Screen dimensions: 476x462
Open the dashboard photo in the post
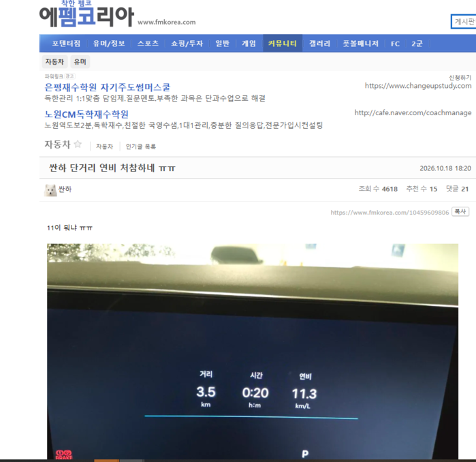click(253, 351)
